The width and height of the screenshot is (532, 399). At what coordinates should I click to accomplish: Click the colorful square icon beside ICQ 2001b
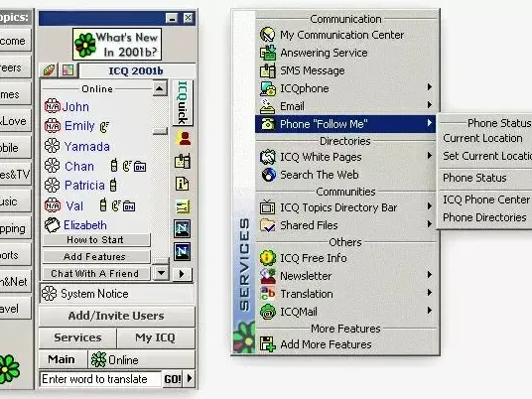coord(68,70)
